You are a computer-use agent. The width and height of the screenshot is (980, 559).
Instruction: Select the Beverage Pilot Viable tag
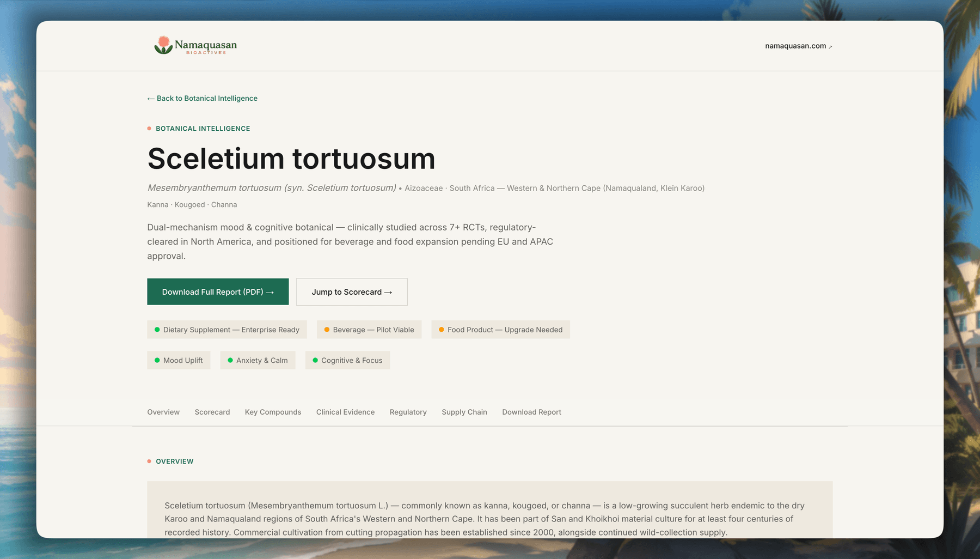369,330
